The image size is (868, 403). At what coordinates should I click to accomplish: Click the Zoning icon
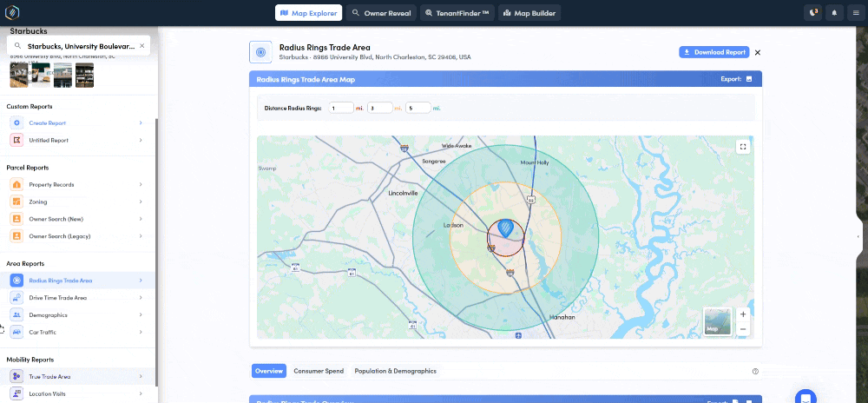click(16, 201)
